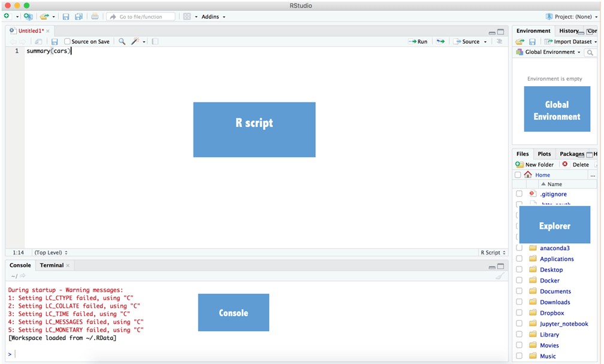Enable the Source on Save checkbox

pos(68,41)
